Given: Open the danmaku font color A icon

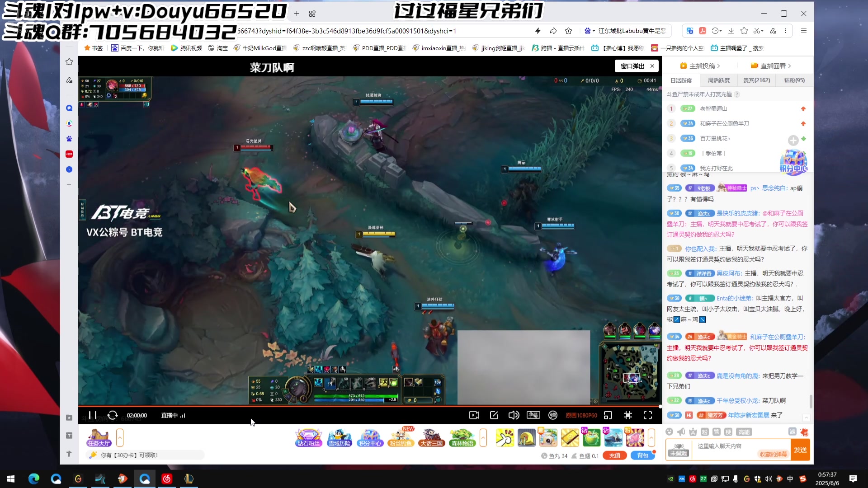Looking at the screenshot, I should point(693,432).
